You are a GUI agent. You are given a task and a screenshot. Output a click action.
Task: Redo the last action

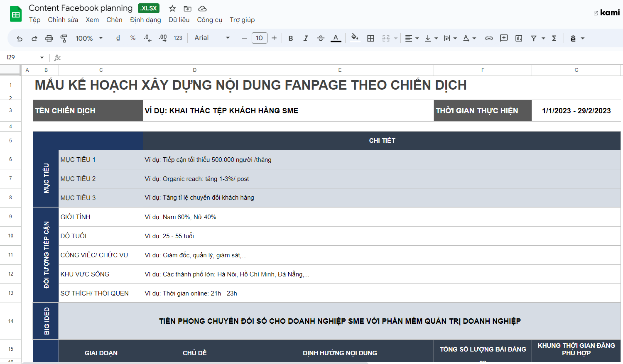tap(34, 38)
